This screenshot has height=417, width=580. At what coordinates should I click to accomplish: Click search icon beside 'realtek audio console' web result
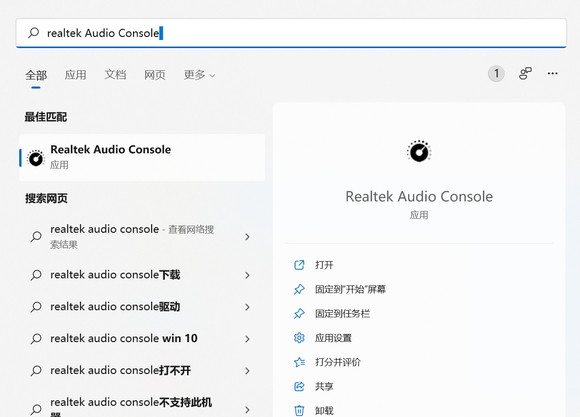click(x=36, y=236)
